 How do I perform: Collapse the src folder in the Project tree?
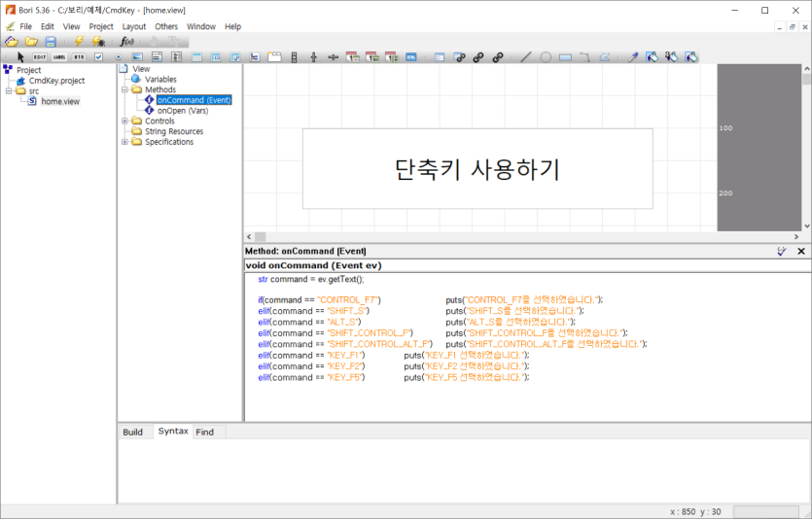coord(9,91)
